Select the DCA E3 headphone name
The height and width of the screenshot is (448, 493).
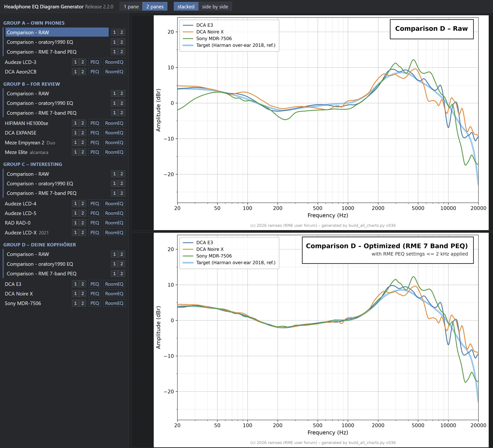coord(13,284)
